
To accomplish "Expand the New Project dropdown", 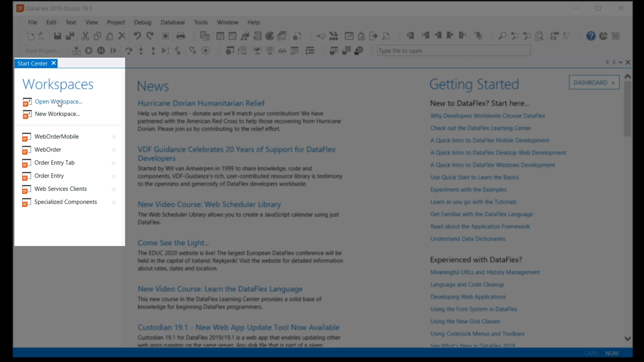I will (x=64, y=51).
